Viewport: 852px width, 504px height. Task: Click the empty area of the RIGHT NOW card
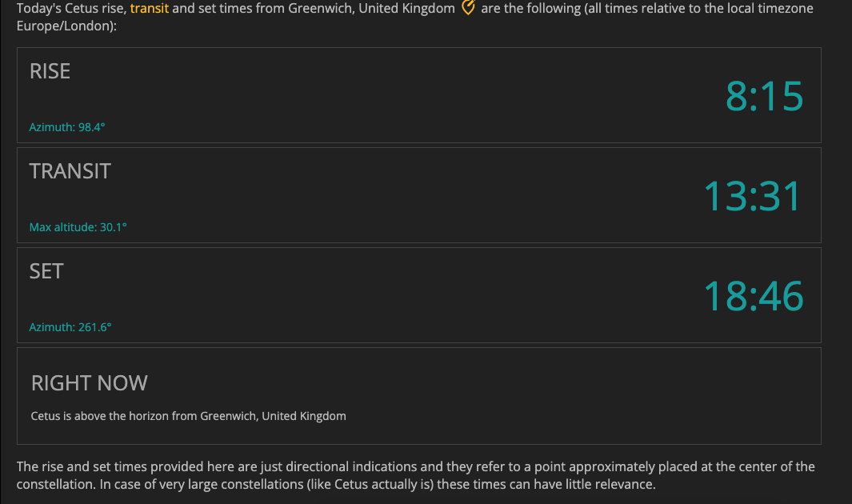[582, 397]
